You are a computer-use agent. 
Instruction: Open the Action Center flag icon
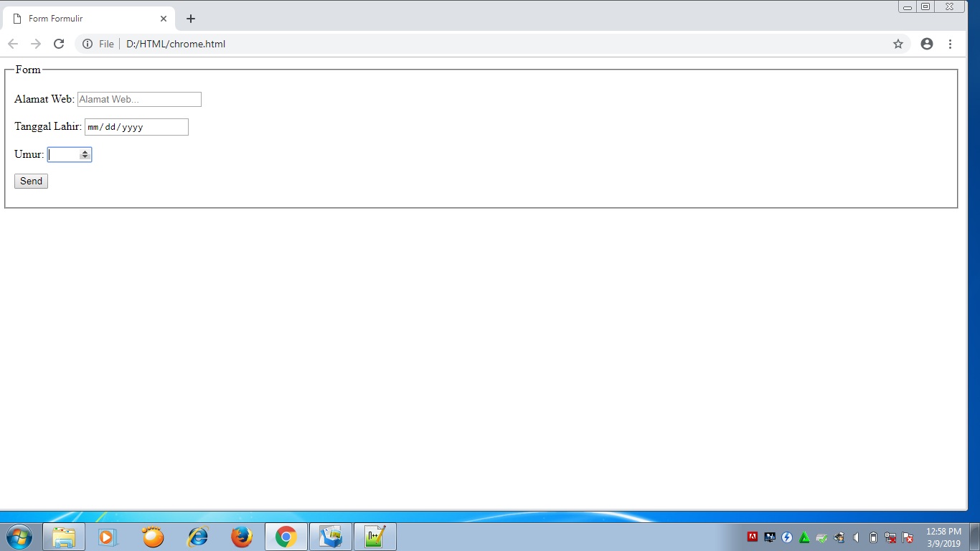pyautogui.click(x=906, y=537)
